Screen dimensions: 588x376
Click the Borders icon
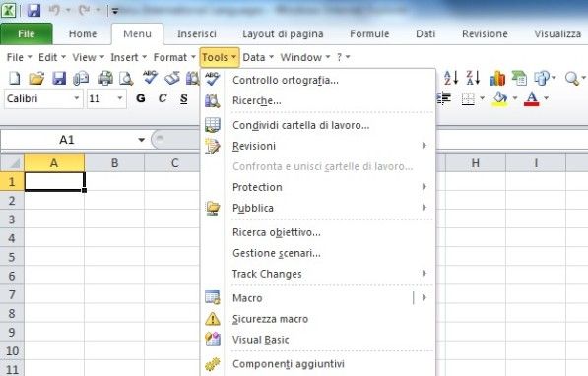click(468, 99)
